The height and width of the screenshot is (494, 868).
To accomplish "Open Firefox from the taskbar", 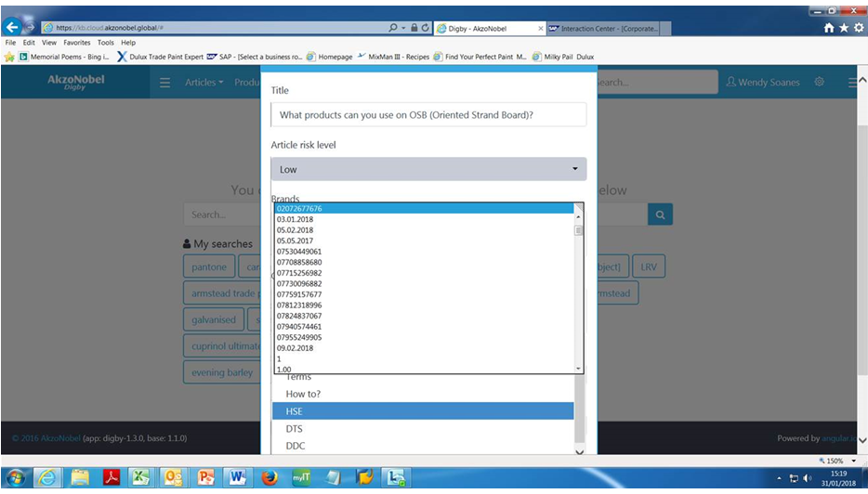I will click(270, 477).
